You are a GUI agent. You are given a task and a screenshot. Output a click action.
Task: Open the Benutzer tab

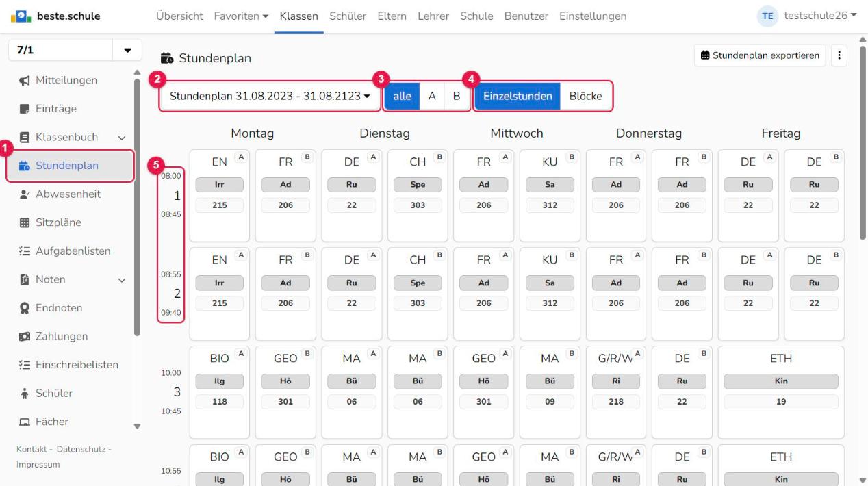[526, 16]
